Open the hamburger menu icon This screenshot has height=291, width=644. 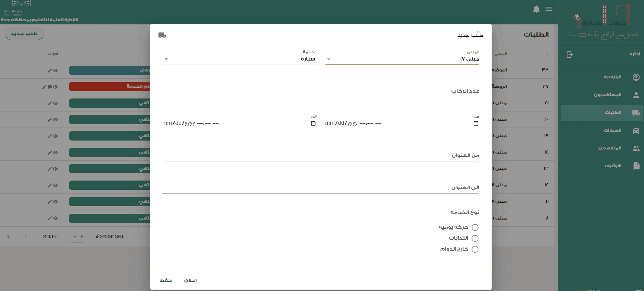coord(549,9)
